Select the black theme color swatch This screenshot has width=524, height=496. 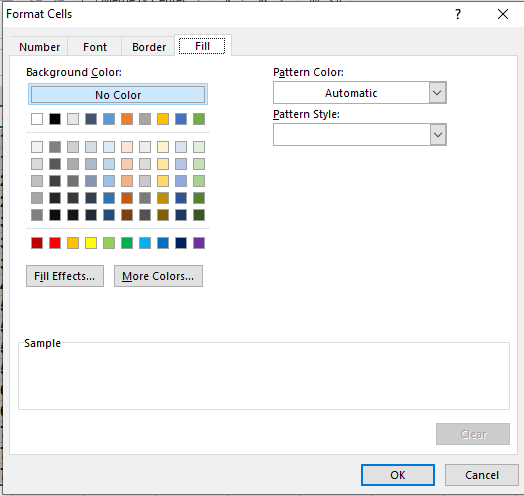point(55,119)
